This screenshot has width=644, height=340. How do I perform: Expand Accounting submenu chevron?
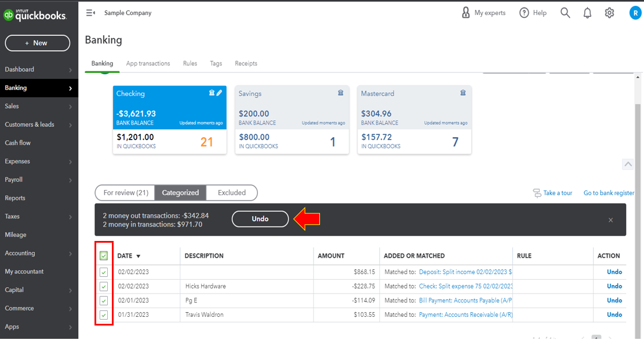coord(71,254)
